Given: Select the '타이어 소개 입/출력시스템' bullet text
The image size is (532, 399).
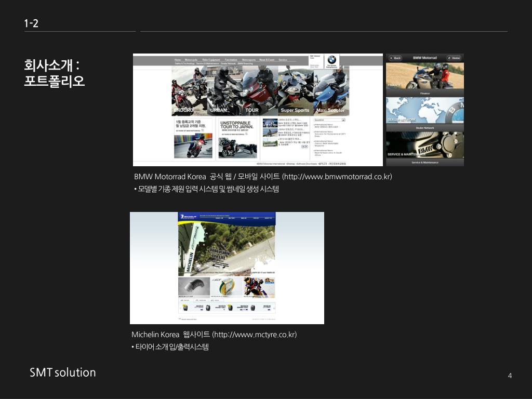Looking at the screenshot, I should pos(171,347).
